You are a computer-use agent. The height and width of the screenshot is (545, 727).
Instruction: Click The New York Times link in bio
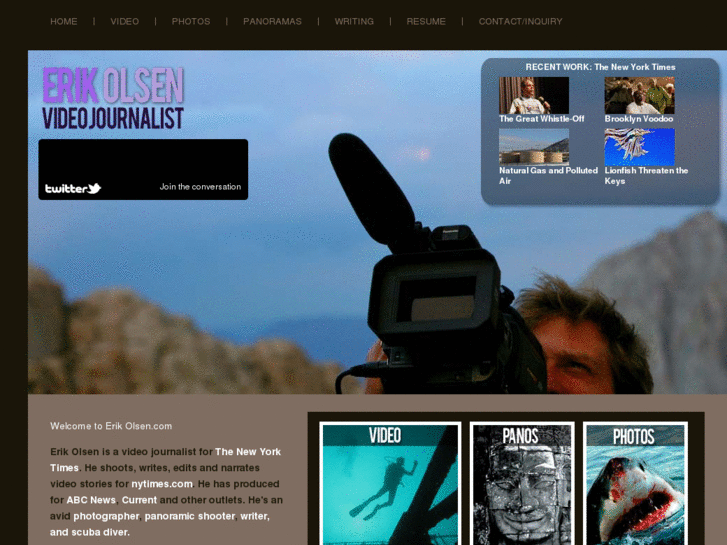pyautogui.click(x=166, y=459)
